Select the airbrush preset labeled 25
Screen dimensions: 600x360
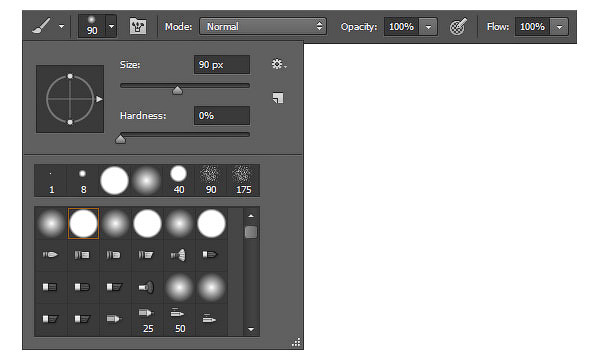[147, 320]
